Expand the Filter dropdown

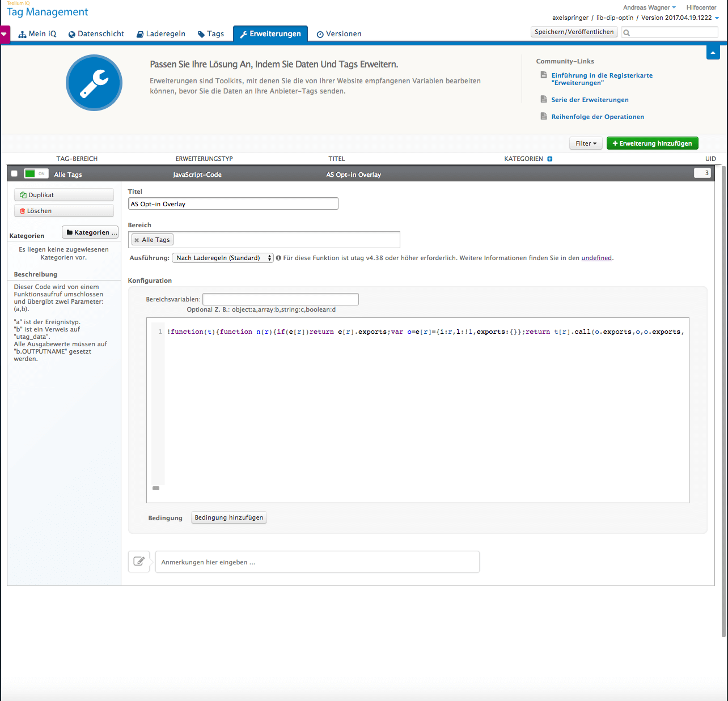click(x=586, y=143)
